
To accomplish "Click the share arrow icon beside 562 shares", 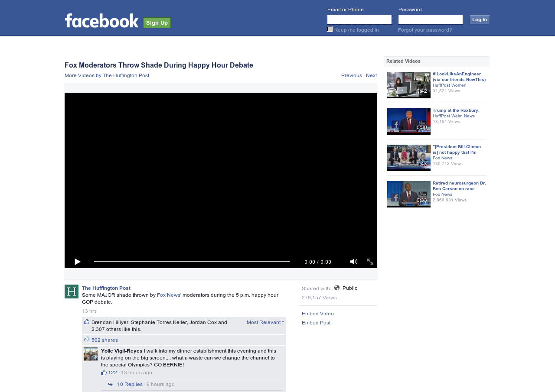I will point(87,339).
